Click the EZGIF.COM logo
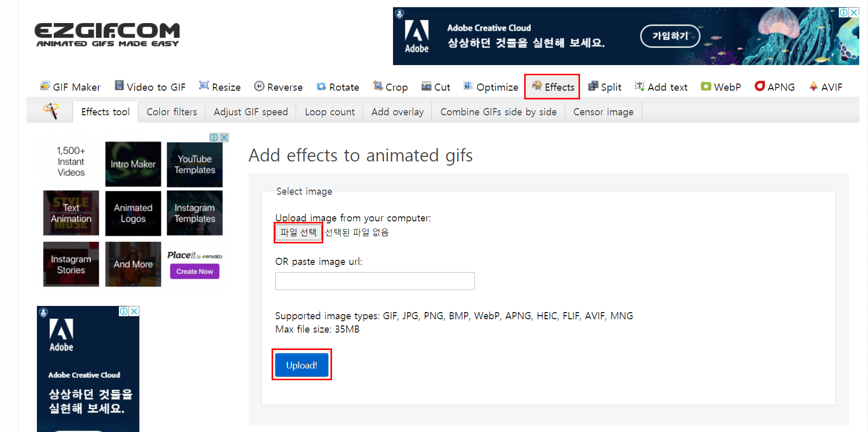 click(107, 35)
